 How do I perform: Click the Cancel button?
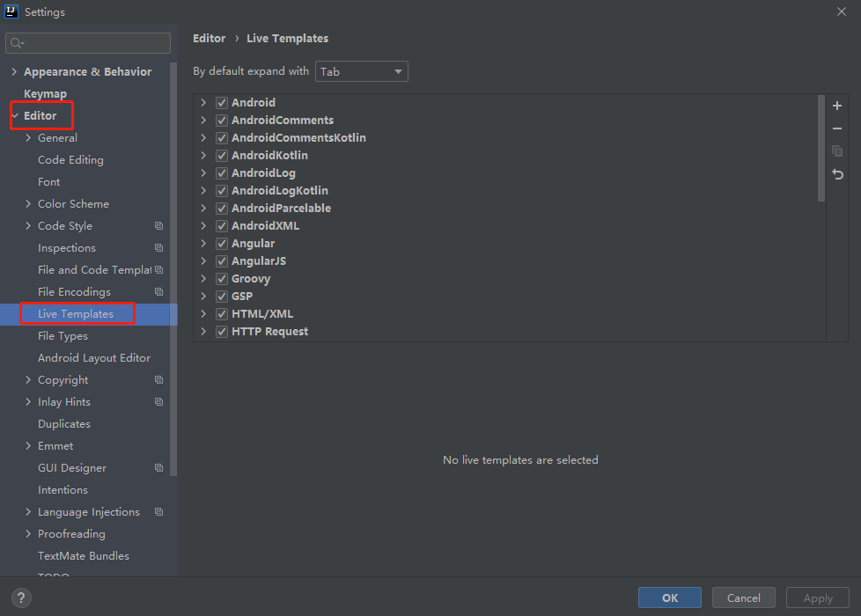(x=743, y=598)
